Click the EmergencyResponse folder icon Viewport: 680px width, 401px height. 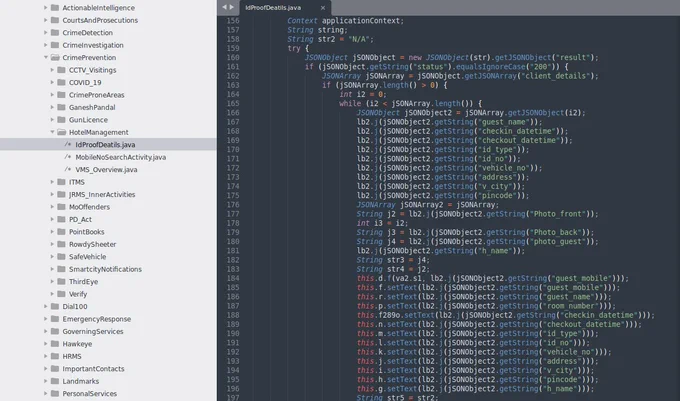(x=55, y=319)
